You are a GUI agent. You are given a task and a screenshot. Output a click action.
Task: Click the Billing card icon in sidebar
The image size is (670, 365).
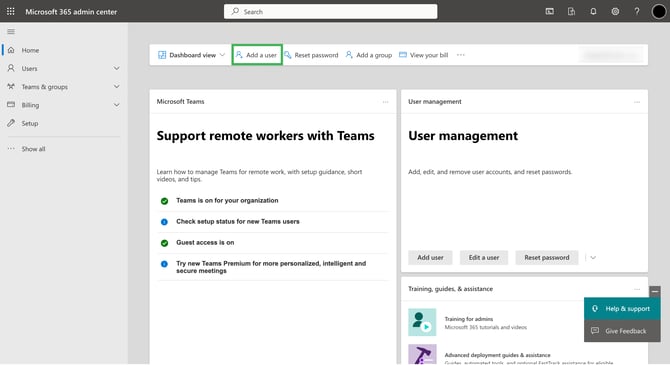(11, 105)
